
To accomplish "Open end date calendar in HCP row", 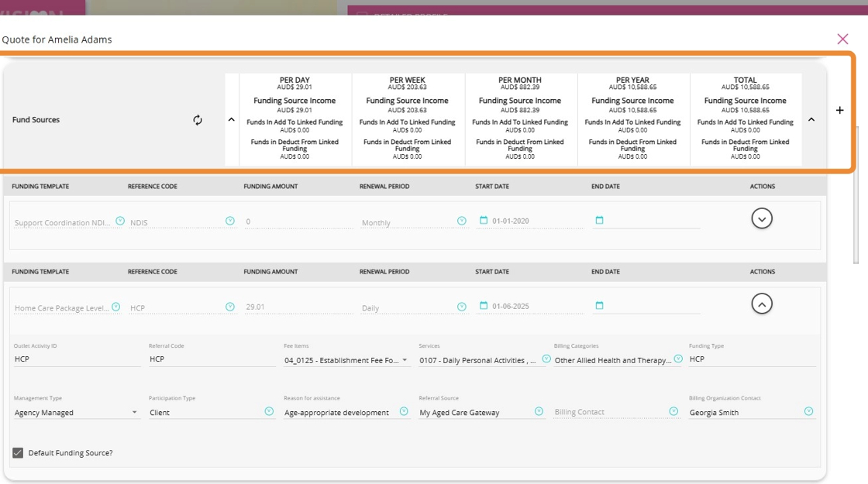I will (x=599, y=305).
